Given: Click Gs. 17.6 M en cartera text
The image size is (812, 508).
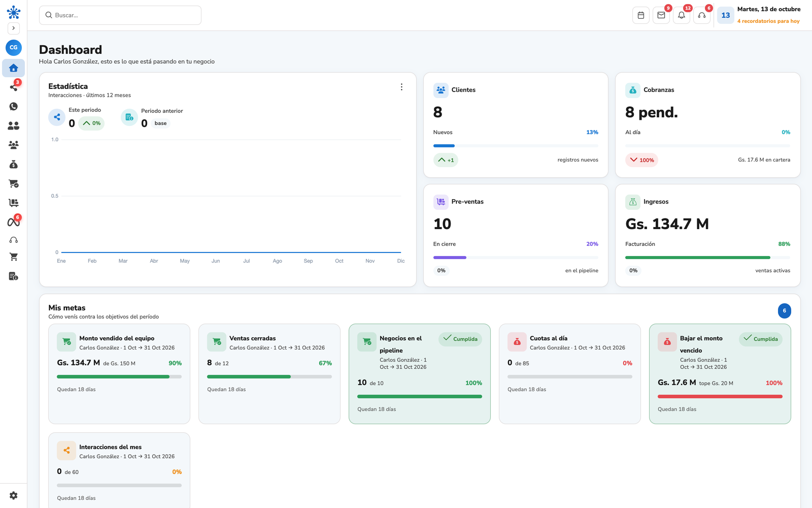Looking at the screenshot, I should [x=764, y=160].
